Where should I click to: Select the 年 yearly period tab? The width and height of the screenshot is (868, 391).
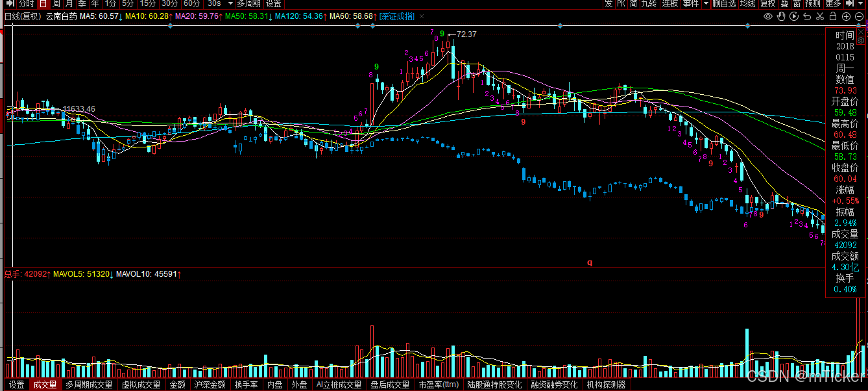tap(95, 4)
